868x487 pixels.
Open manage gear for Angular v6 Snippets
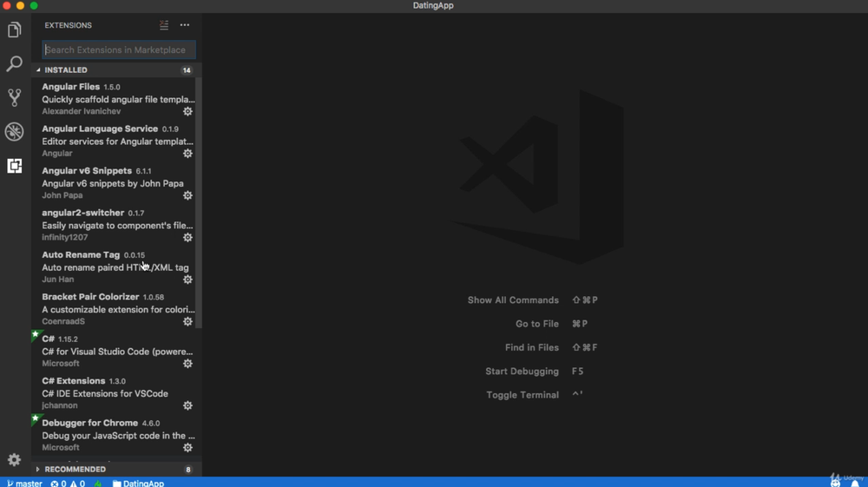(x=187, y=195)
